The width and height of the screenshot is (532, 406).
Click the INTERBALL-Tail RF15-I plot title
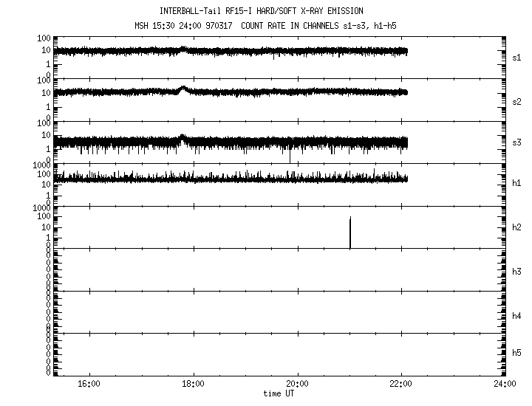261,11
